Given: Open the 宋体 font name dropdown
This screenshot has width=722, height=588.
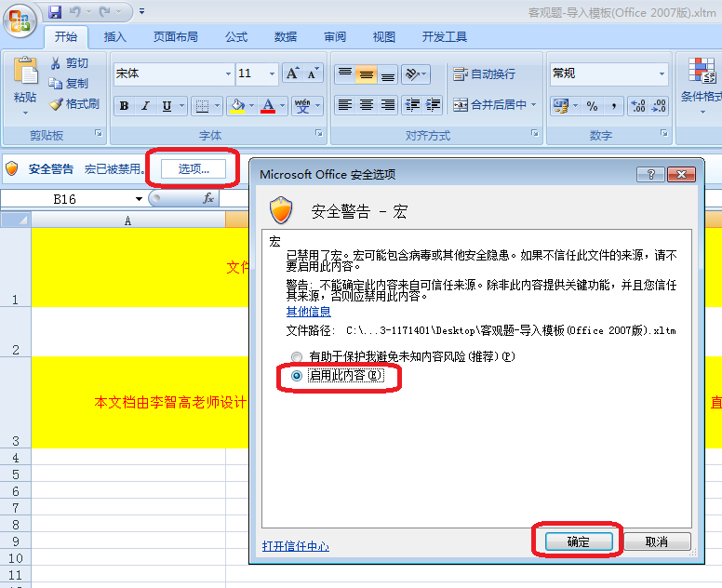Looking at the screenshot, I should tap(228, 73).
